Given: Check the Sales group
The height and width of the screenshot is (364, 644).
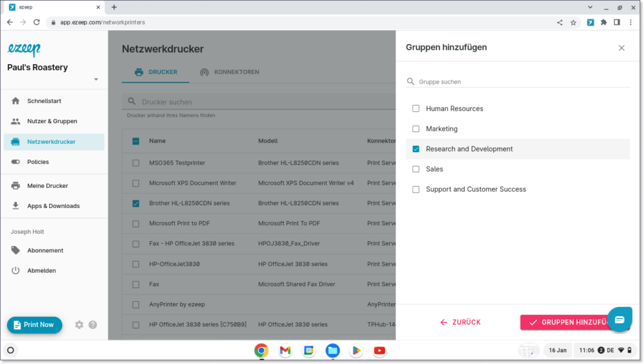Looking at the screenshot, I should tap(416, 169).
